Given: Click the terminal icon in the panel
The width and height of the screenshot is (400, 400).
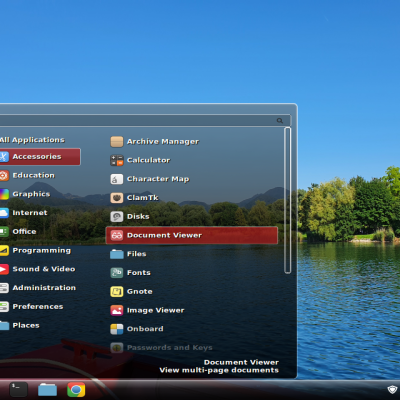Looking at the screenshot, I should point(18,389).
